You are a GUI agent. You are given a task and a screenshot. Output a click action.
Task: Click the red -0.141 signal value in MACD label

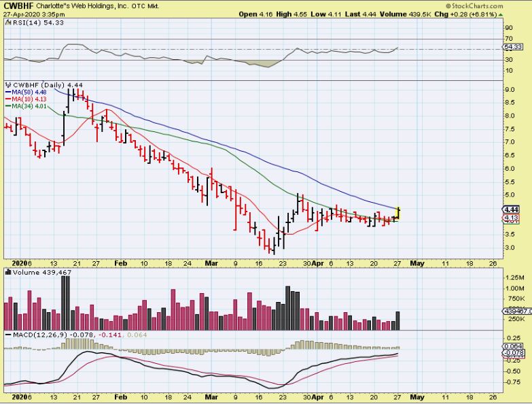click(109, 335)
